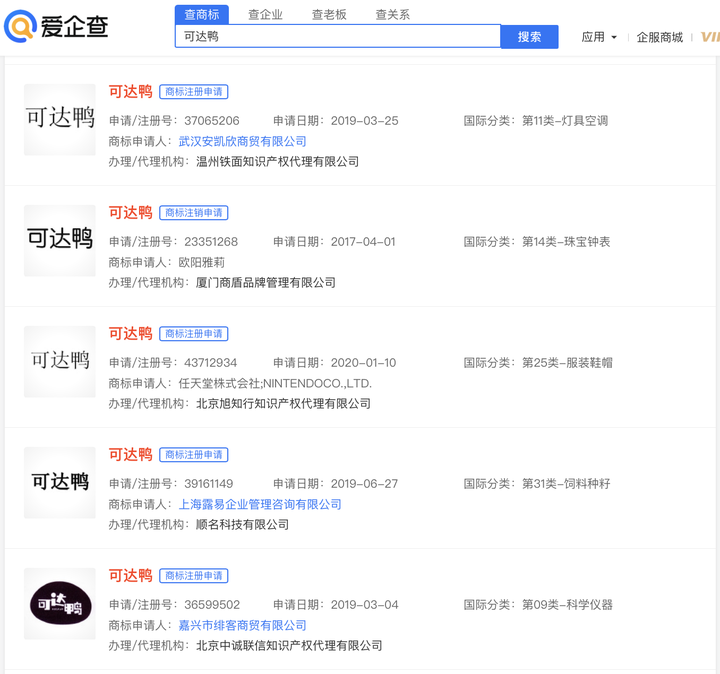Open 可达鸭 title of the 43712934 result
The image size is (720, 674).
pos(130,333)
